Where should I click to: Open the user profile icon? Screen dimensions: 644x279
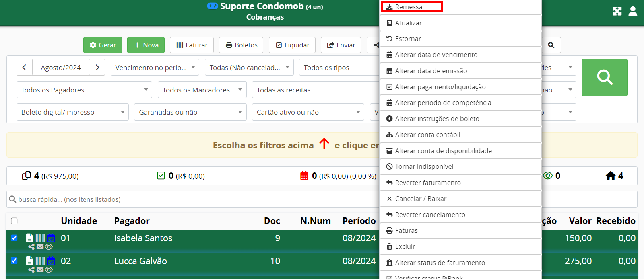click(633, 11)
